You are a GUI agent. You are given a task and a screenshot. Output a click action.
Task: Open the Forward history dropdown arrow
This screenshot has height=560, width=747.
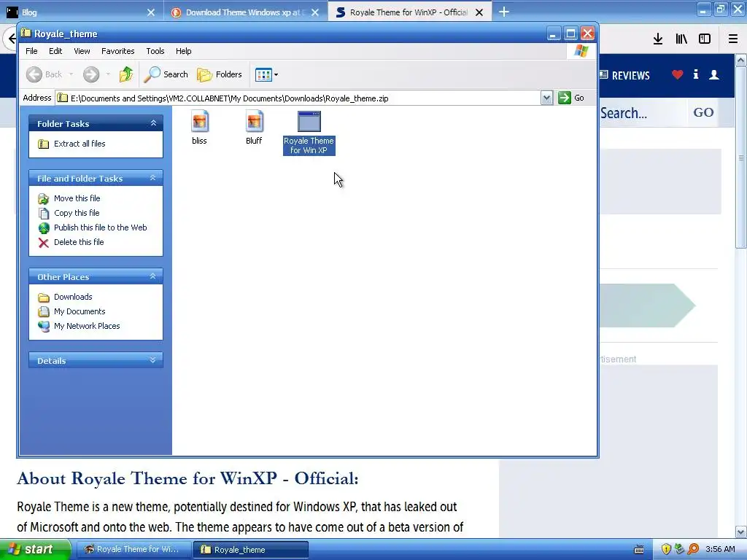coord(108,74)
